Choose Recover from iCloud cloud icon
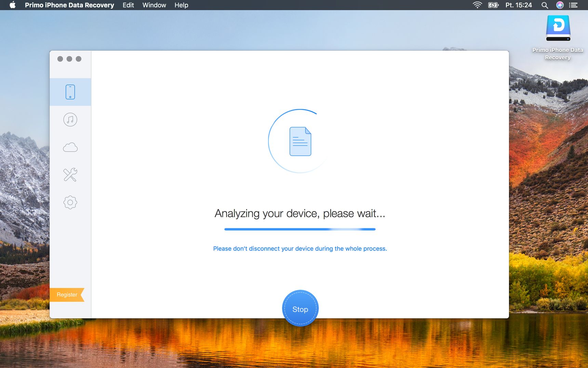The image size is (588, 368). point(70,148)
